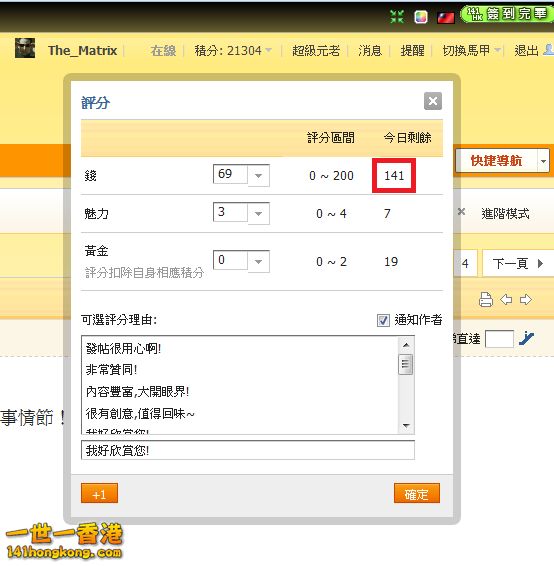554x566 pixels.
Task: Click reason list scroll up arrow
Action: (x=406, y=345)
